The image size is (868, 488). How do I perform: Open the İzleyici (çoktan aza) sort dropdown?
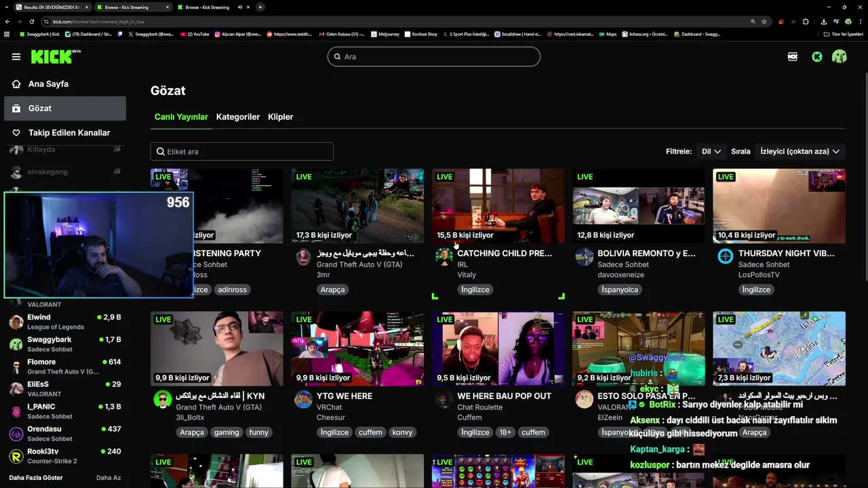pyautogui.click(x=800, y=152)
